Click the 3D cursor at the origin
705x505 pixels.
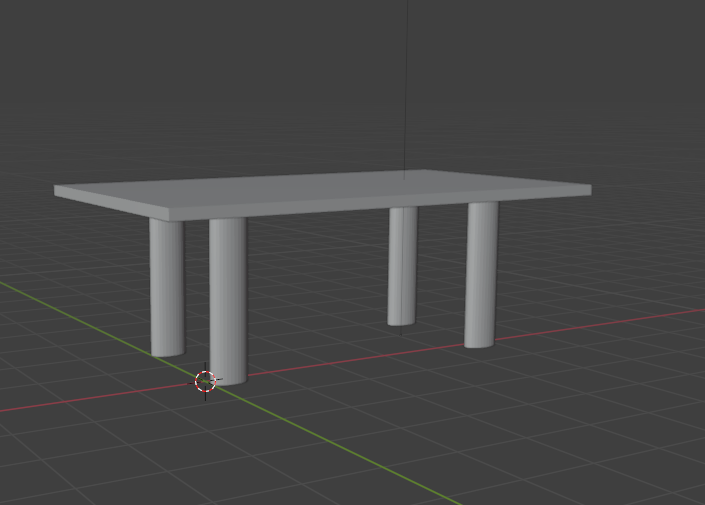point(205,381)
